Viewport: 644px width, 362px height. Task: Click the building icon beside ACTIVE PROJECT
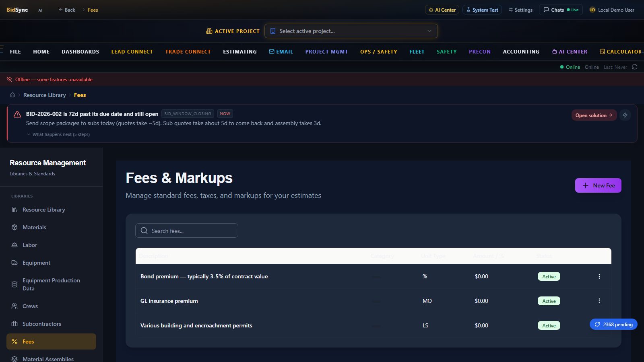tap(209, 31)
